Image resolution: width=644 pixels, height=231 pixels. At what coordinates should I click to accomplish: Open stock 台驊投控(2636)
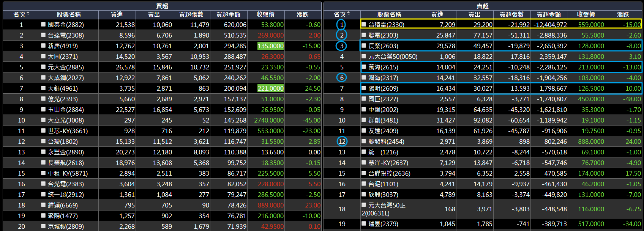tap(389, 173)
